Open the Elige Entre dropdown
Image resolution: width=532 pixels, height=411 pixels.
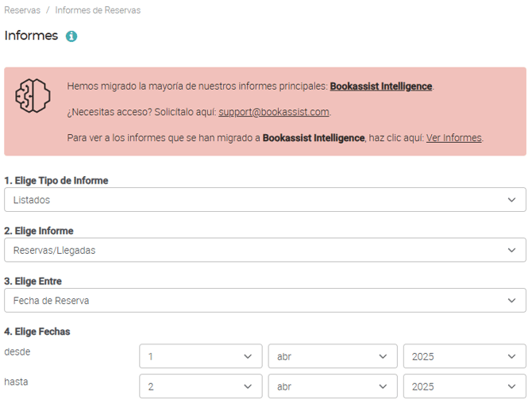264,301
